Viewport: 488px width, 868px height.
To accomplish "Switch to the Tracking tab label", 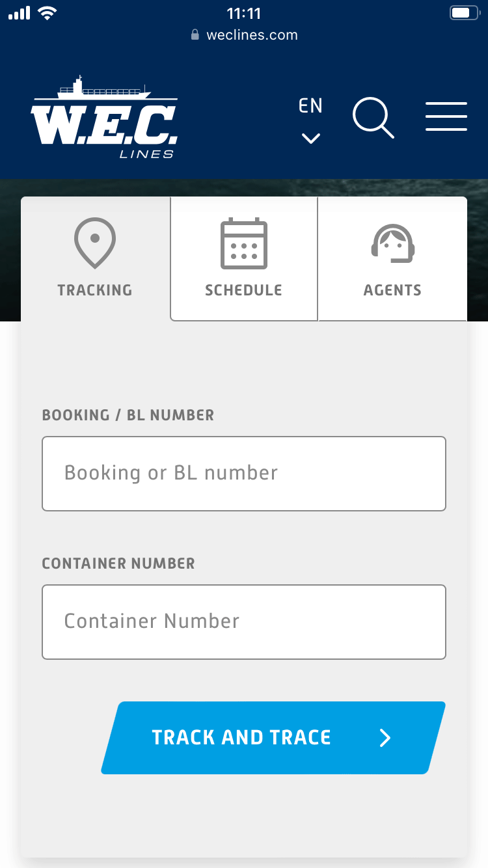I will 95,290.
